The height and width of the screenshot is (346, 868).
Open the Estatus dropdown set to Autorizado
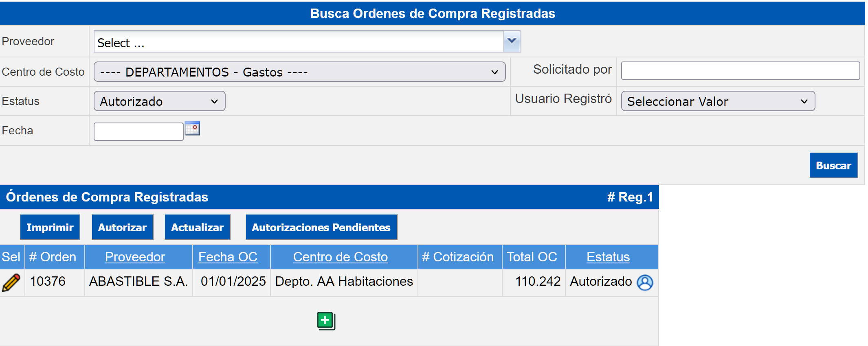click(159, 101)
